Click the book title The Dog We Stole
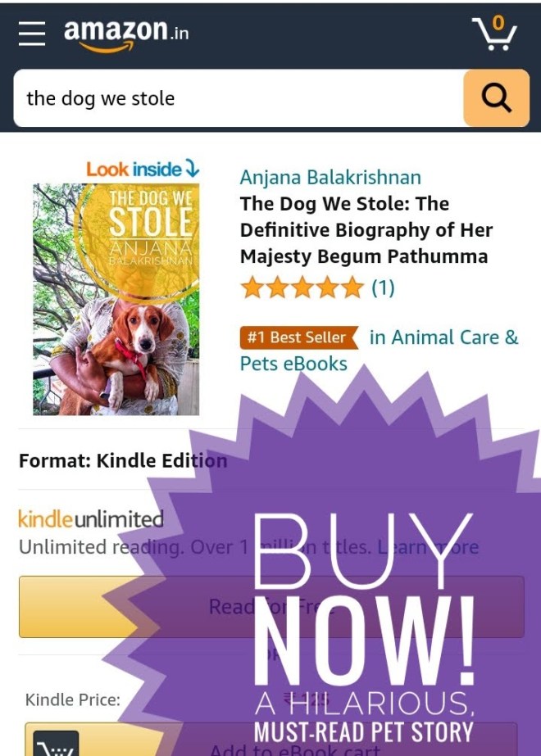 click(x=366, y=230)
